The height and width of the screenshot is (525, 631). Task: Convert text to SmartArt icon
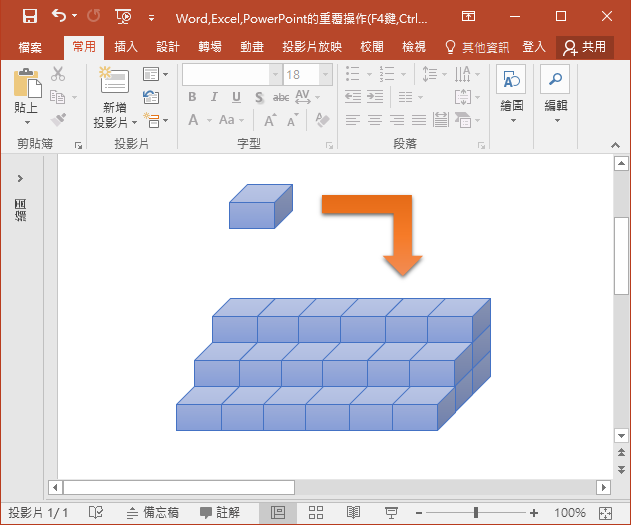click(x=467, y=120)
